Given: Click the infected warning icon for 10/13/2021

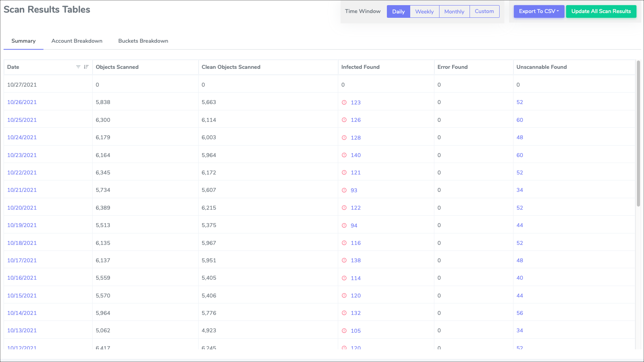Looking at the screenshot, I should pos(344,331).
